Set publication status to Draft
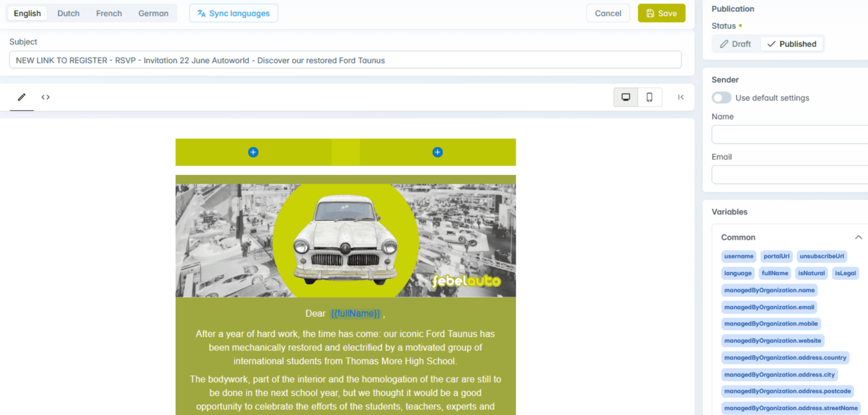The width and height of the screenshot is (868, 415). click(735, 44)
